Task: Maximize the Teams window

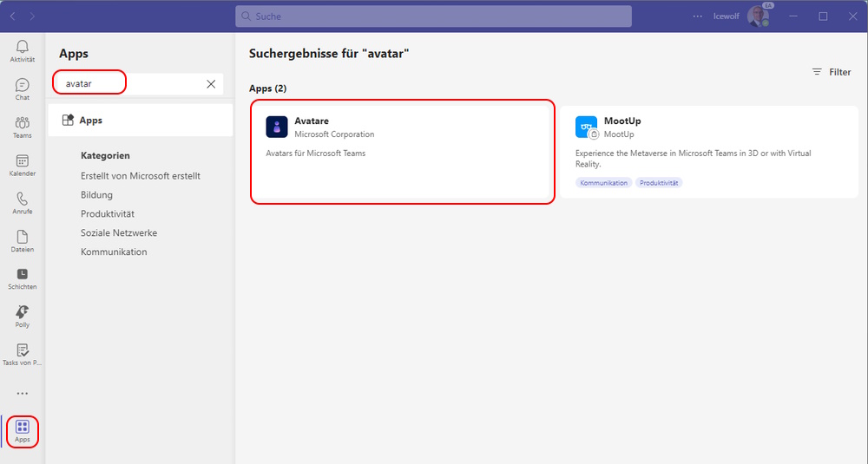Action: 823,16
